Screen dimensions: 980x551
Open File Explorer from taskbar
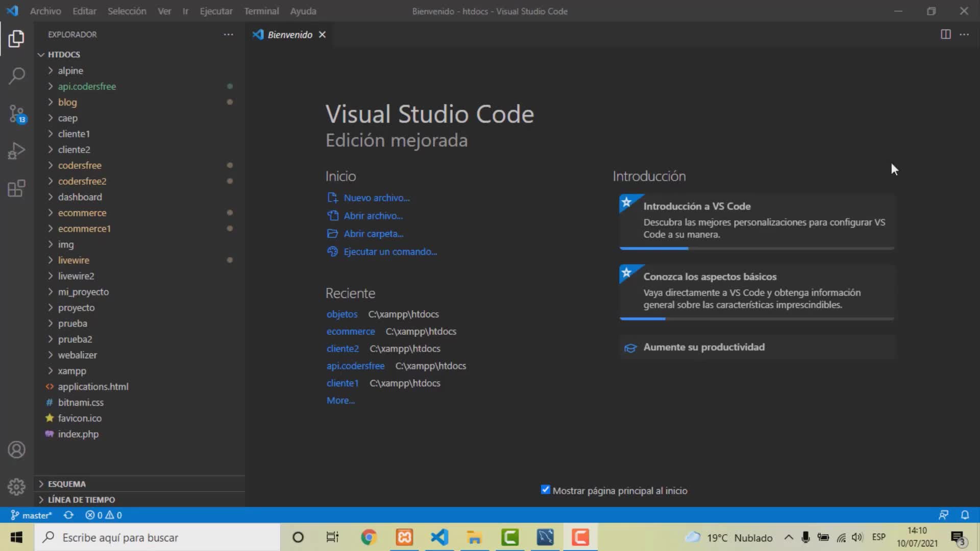pos(474,537)
